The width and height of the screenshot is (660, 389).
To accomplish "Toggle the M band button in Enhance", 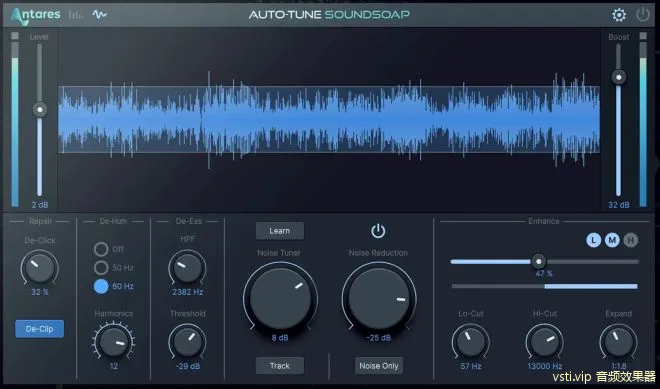I will click(612, 240).
